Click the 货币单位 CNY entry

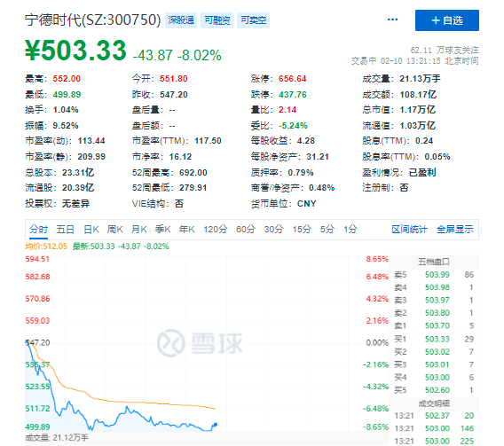tap(284, 204)
